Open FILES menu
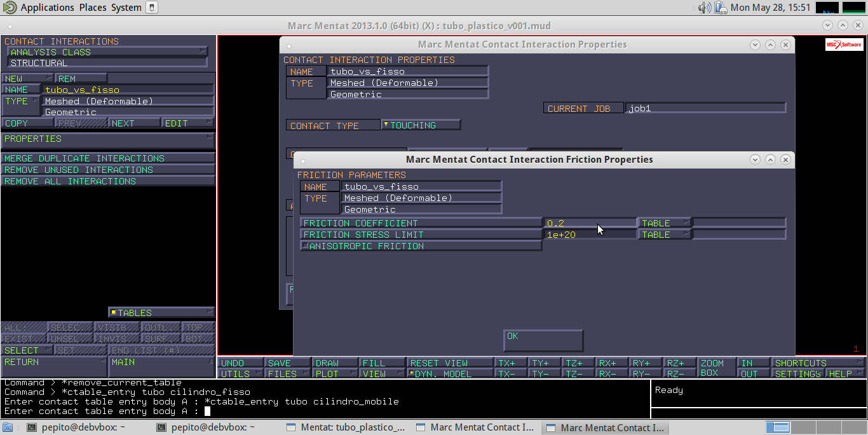 pyautogui.click(x=288, y=374)
